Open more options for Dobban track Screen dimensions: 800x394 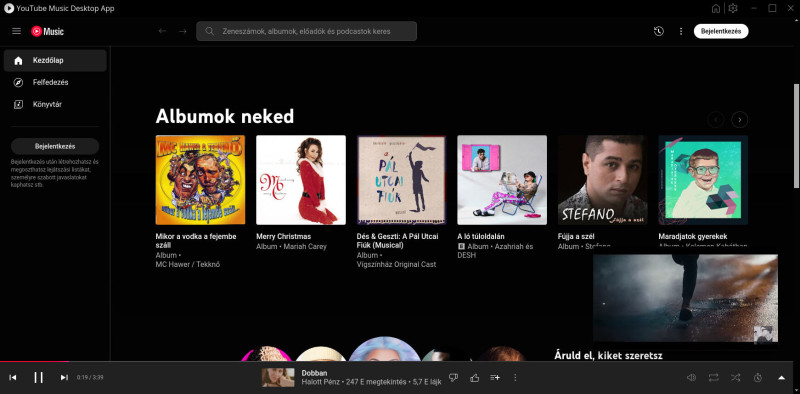pyautogui.click(x=515, y=377)
